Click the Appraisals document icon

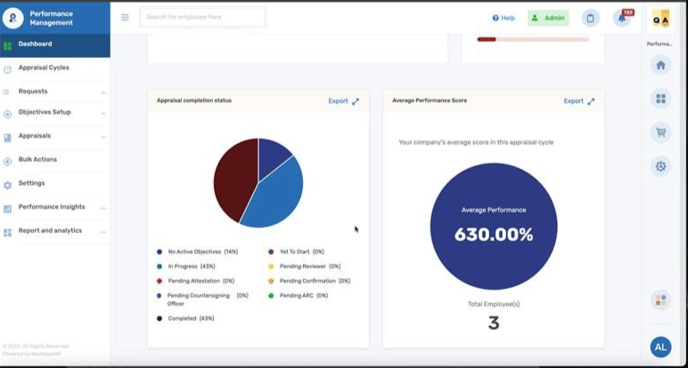pos(7,138)
